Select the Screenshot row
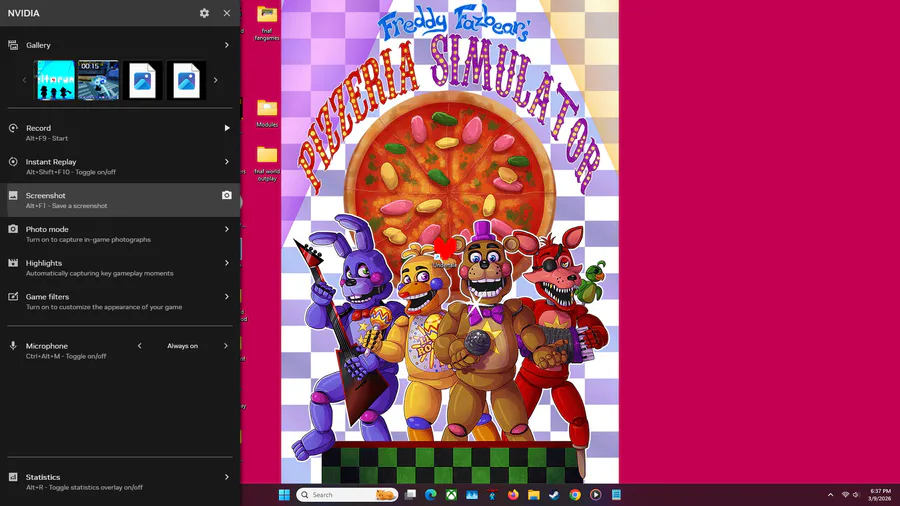 point(120,200)
